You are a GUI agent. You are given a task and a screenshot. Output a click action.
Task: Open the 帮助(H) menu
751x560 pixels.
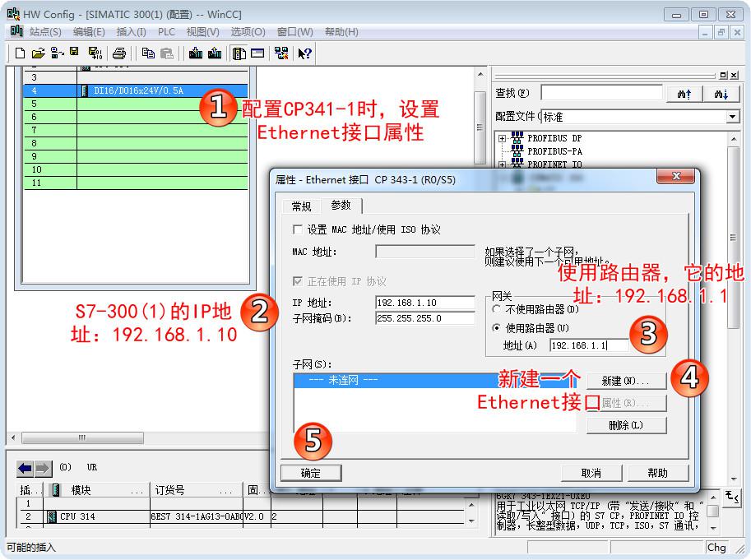point(341,31)
